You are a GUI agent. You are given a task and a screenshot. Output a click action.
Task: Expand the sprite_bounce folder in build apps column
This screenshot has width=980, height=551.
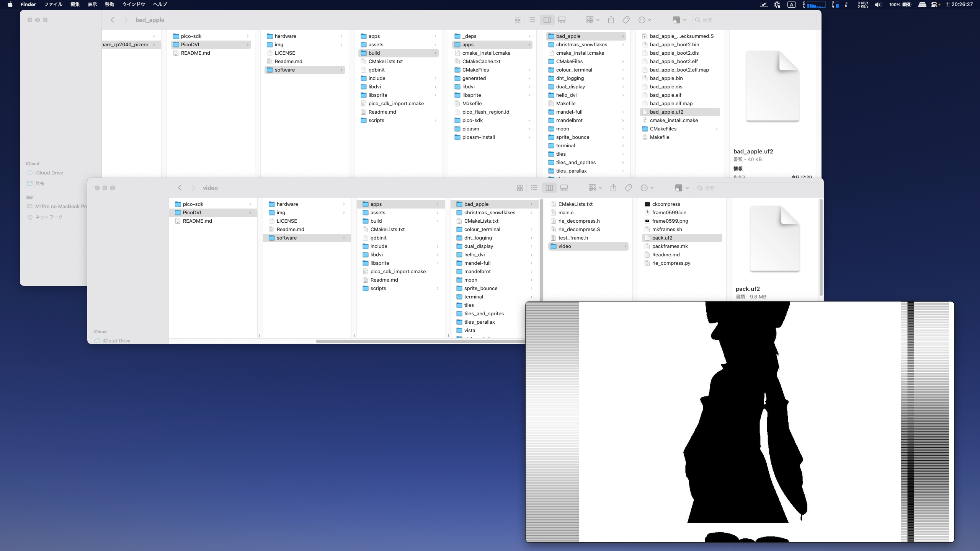pyautogui.click(x=572, y=137)
